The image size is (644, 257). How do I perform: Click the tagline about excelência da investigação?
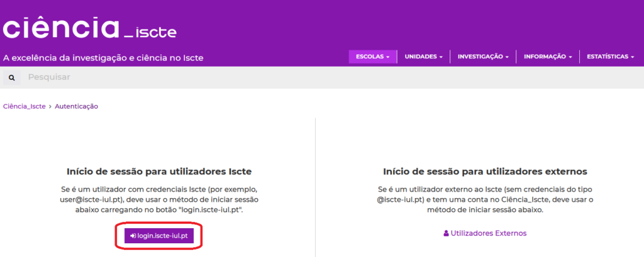click(x=104, y=58)
